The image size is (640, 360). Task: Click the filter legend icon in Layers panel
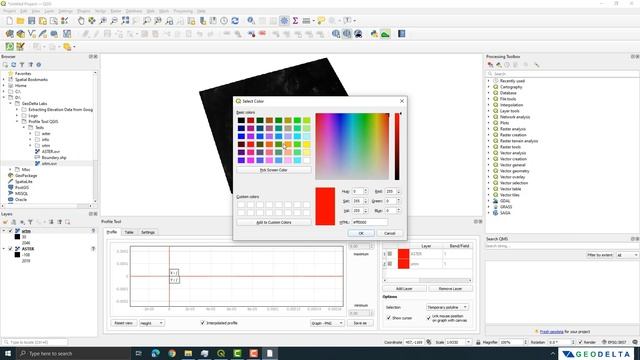tap(30, 222)
